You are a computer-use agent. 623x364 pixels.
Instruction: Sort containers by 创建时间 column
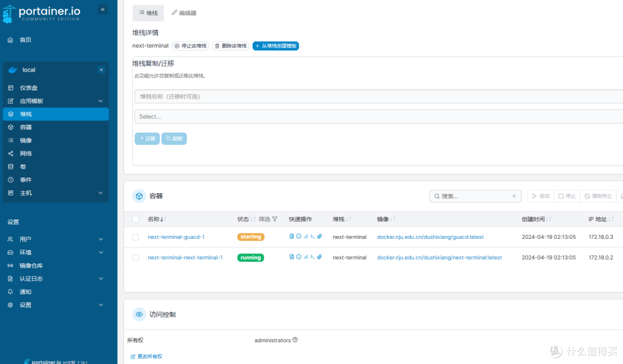pos(536,219)
